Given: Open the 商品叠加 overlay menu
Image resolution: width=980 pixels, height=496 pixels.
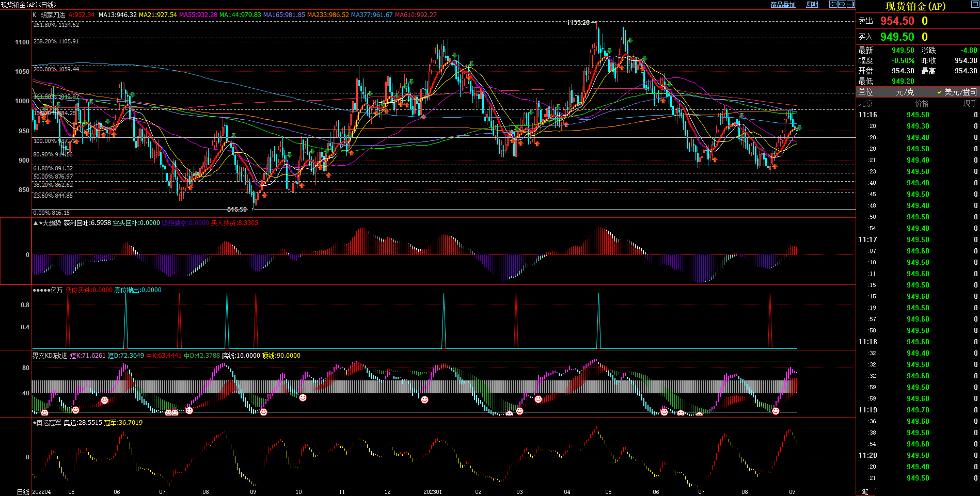Looking at the screenshot, I should coord(783,5).
